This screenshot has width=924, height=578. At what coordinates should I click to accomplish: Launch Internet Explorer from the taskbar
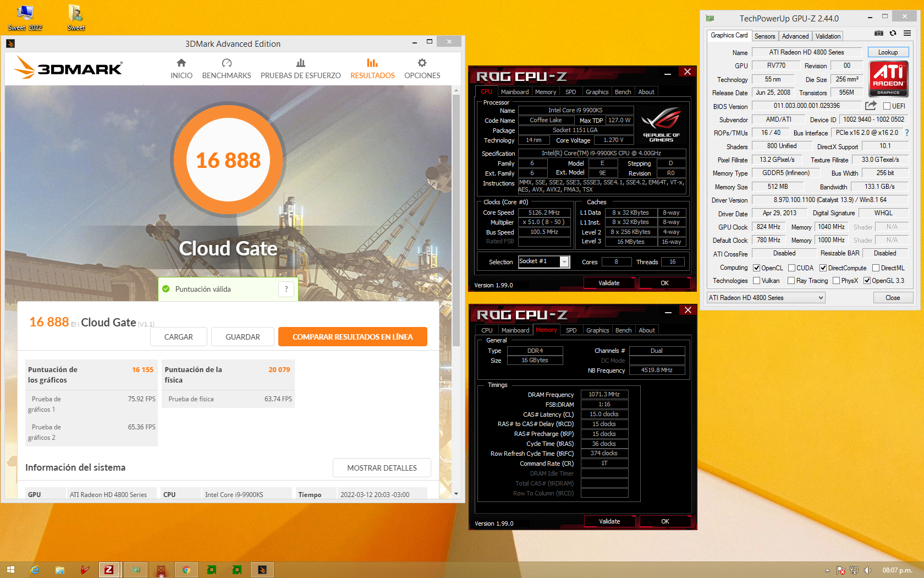coord(35,570)
